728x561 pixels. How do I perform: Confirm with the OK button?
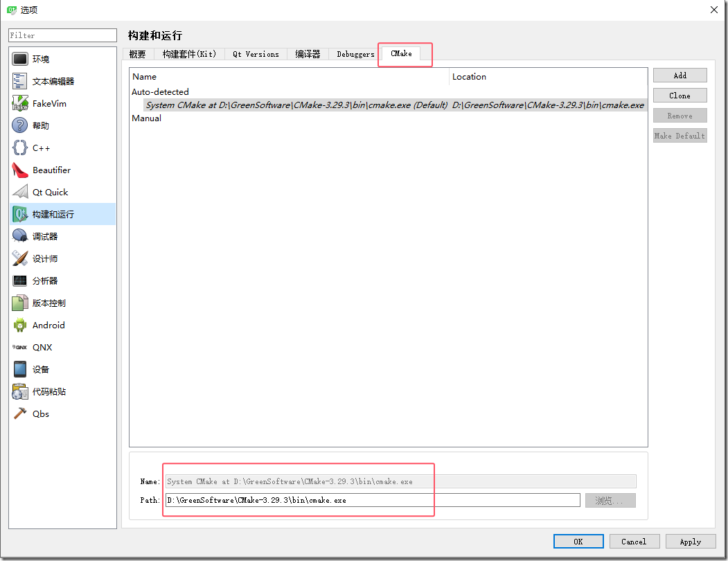coord(578,542)
